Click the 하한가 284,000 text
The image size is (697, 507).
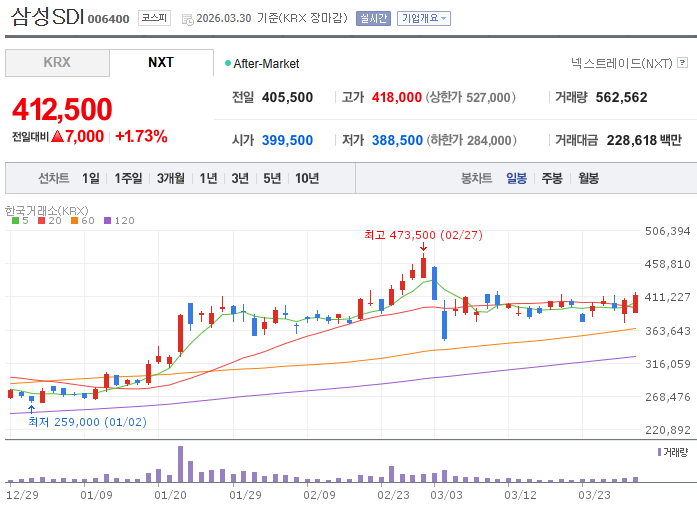pos(472,140)
